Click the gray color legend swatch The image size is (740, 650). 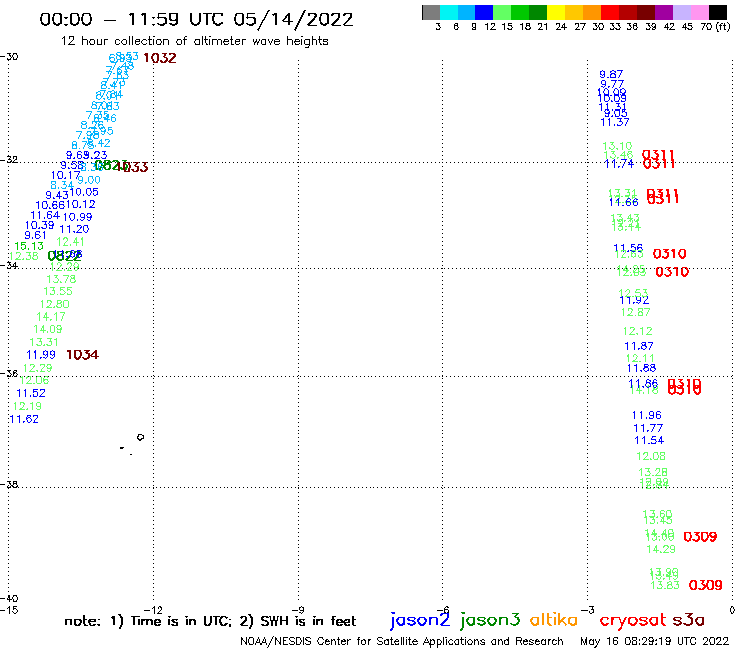(x=431, y=12)
